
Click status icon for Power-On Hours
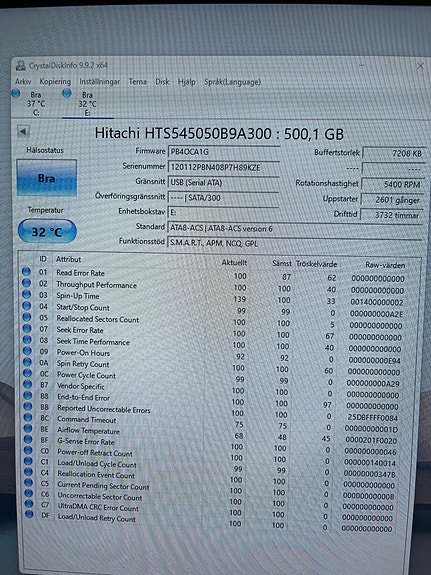(x=27, y=351)
